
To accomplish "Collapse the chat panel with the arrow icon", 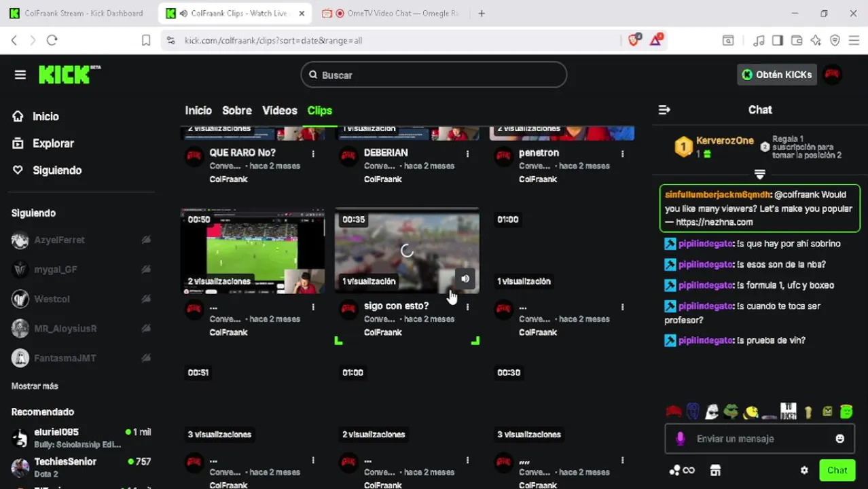I will (664, 110).
